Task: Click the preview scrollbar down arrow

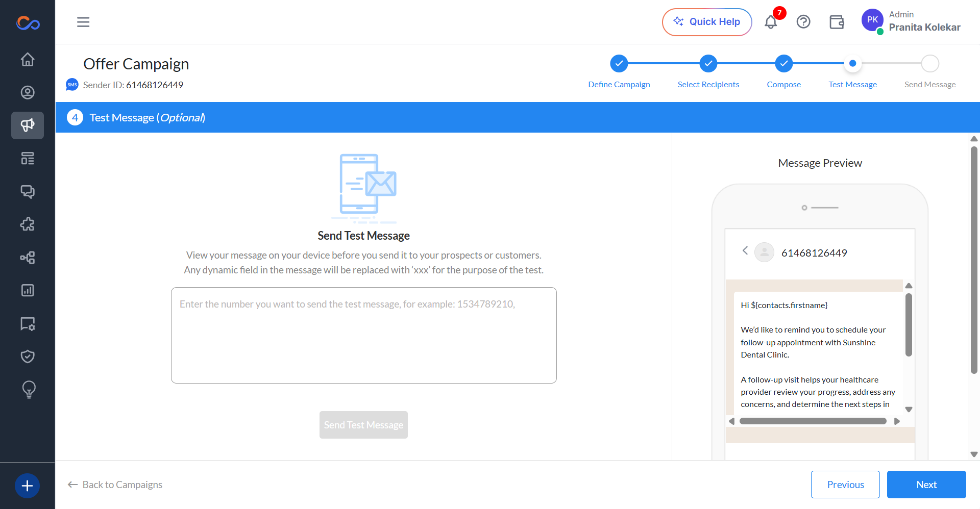Action: click(909, 410)
